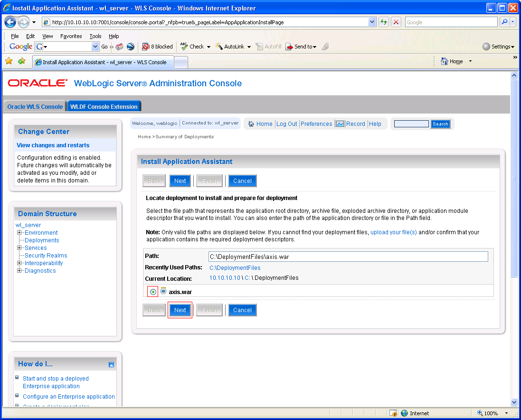Click the Record image icon
The image size is (521, 420).
point(340,124)
